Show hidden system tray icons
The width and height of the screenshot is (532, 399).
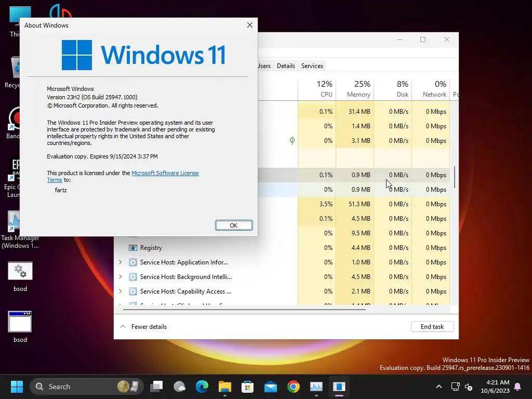coord(438,387)
